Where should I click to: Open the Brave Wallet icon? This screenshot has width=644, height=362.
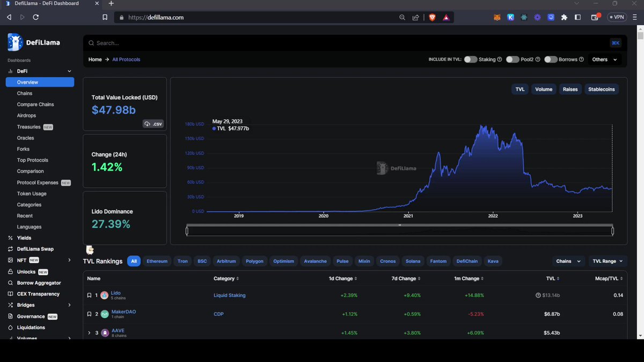[595, 17]
